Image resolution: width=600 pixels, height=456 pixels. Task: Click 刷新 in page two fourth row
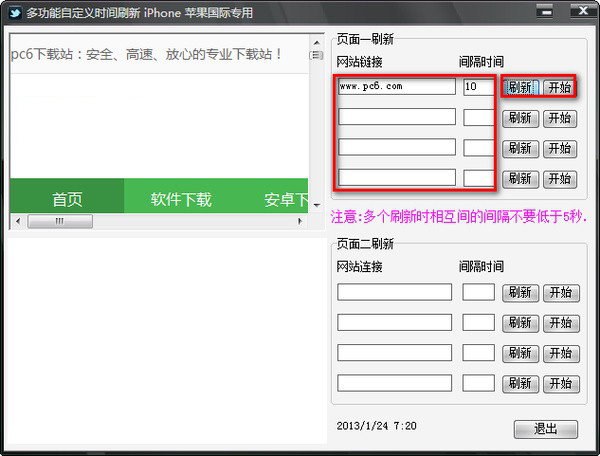[520, 384]
